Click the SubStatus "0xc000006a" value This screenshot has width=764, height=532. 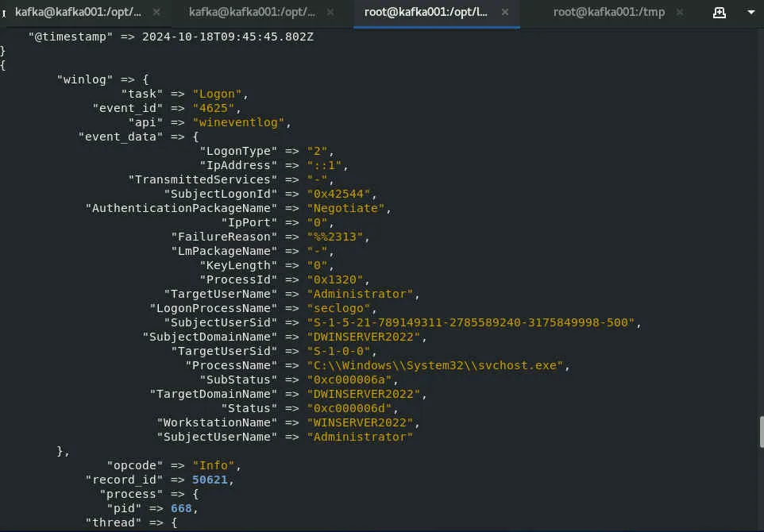[349, 380]
